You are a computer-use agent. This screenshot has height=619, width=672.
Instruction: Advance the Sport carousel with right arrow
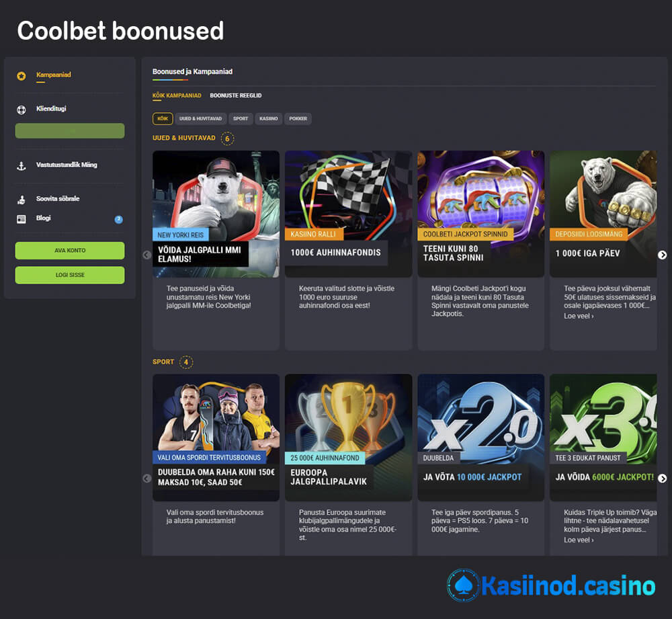[662, 479]
